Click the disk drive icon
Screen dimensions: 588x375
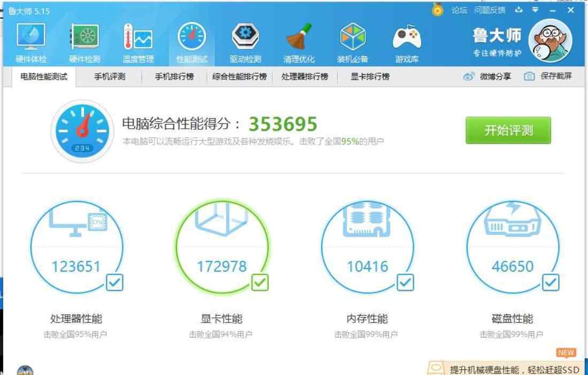coord(513,220)
